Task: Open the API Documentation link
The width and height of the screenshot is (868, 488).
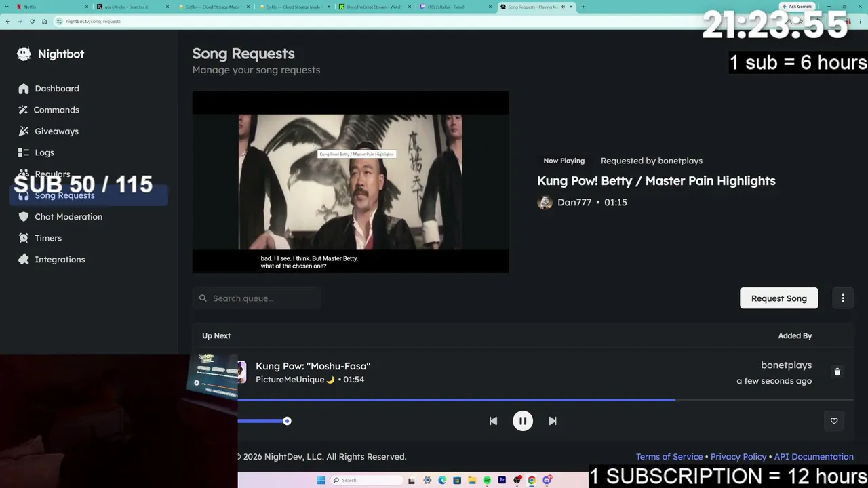Action: pyautogui.click(x=814, y=457)
